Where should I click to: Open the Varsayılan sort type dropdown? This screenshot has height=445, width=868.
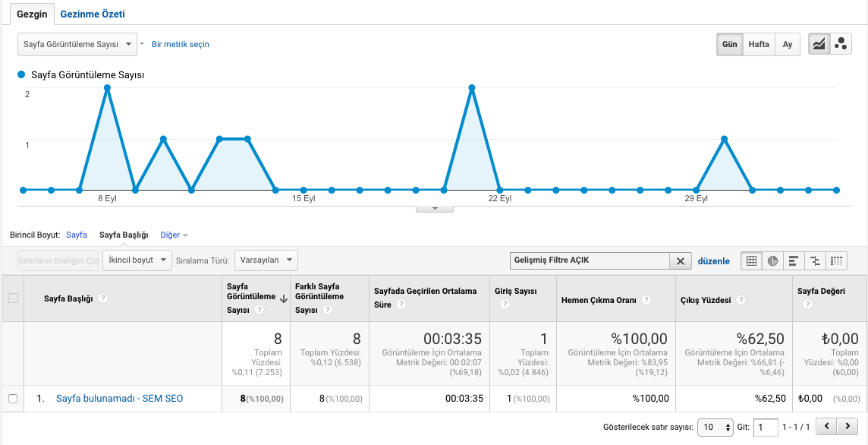click(266, 260)
